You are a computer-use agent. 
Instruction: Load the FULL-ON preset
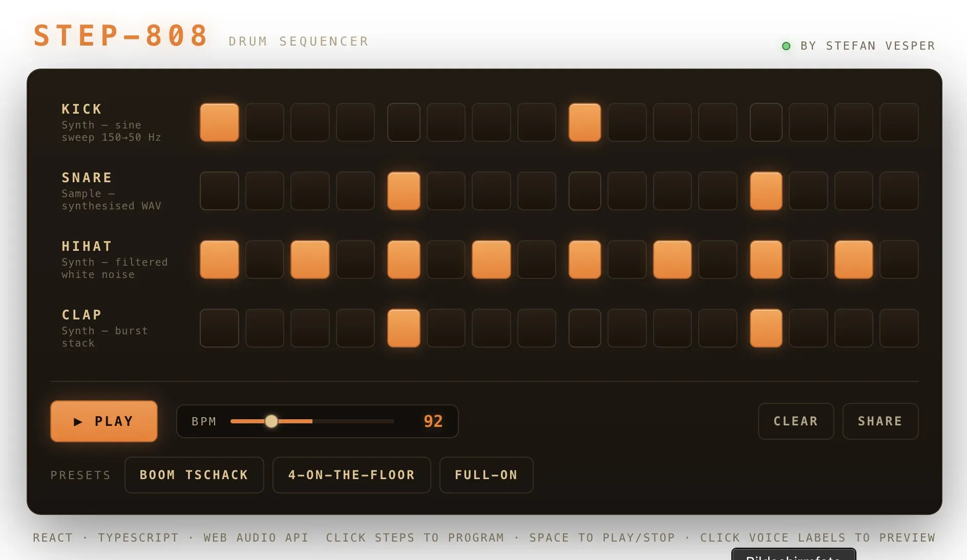pyautogui.click(x=487, y=475)
